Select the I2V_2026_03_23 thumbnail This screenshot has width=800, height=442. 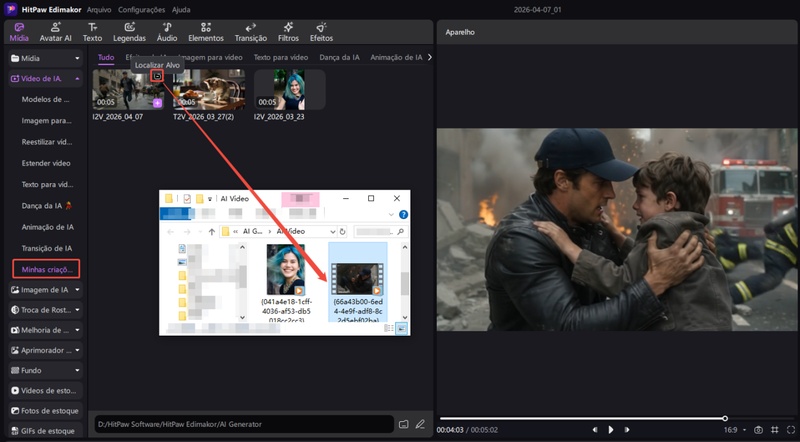[290, 89]
